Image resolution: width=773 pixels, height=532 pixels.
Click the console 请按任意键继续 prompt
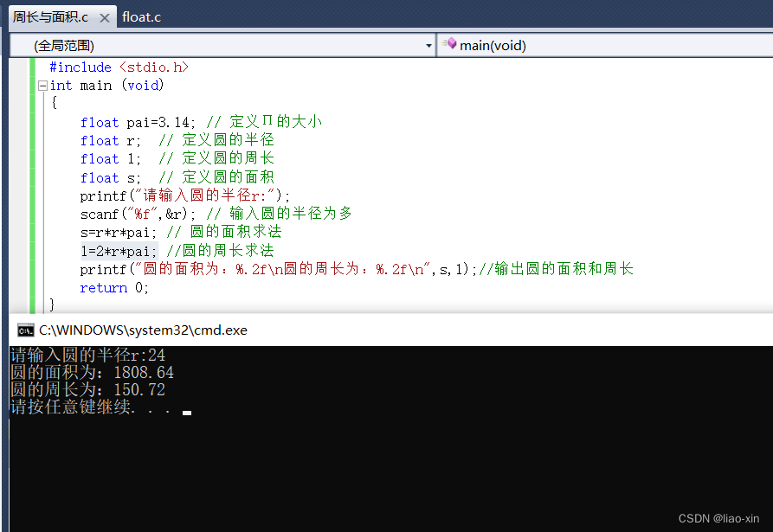90,407
